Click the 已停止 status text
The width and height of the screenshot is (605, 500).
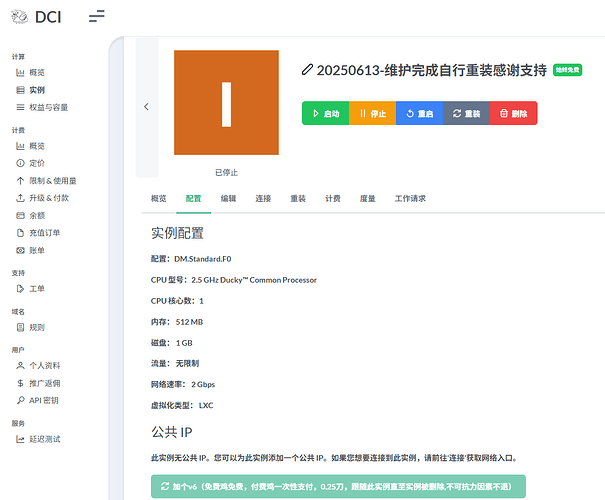click(226, 172)
